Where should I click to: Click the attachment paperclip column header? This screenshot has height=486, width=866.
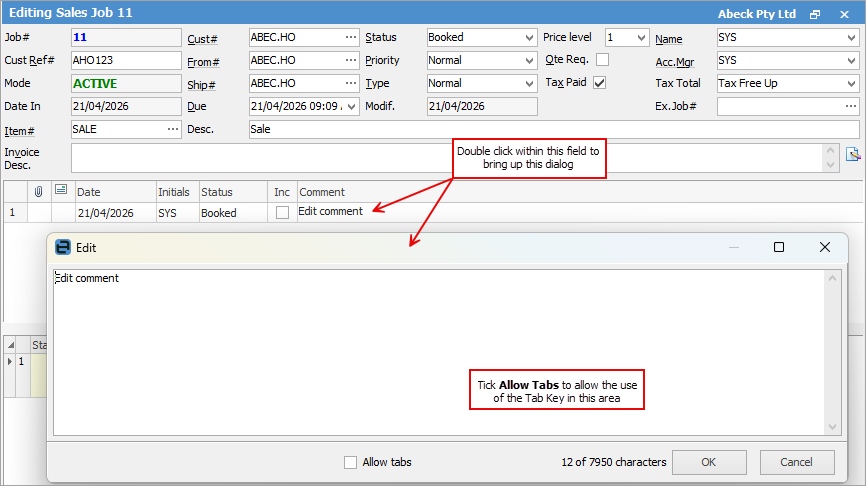click(x=39, y=192)
